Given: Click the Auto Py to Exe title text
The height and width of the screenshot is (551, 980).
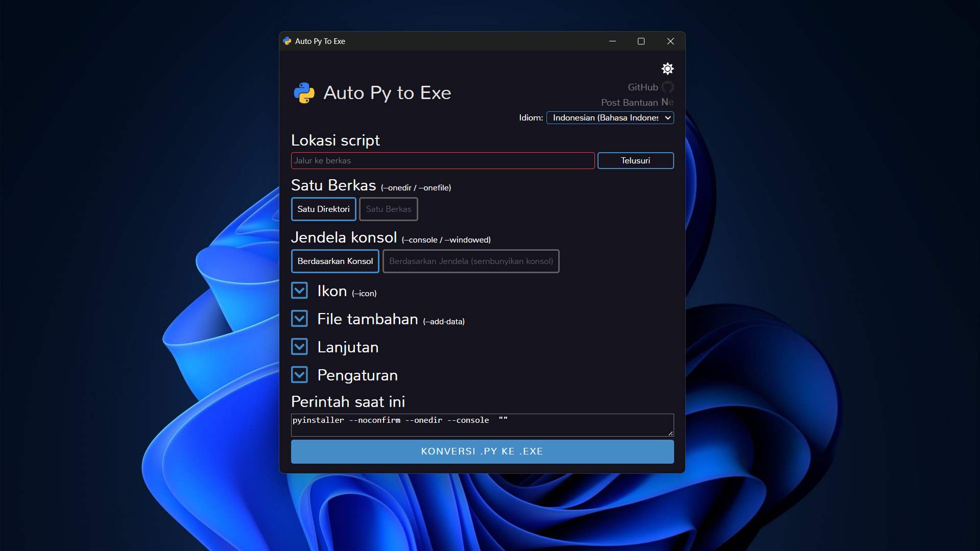Looking at the screenshot, I should tap(388, 93).
